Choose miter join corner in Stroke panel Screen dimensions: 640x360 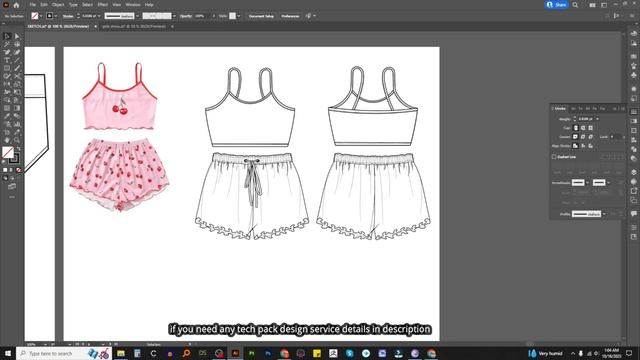576,137
